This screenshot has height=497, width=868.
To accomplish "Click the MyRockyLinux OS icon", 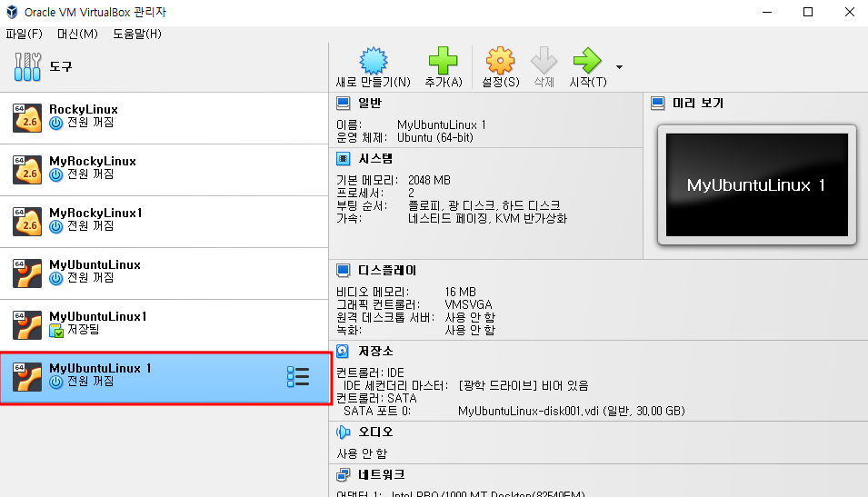I will coord(27,170).
